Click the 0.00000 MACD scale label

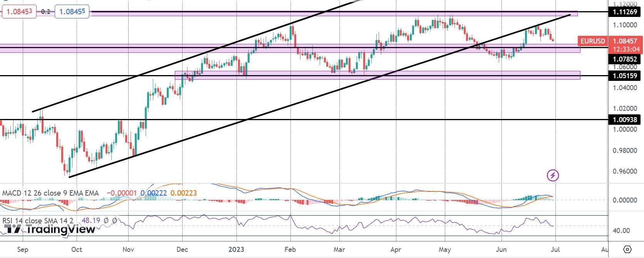[x=624, y=200]
